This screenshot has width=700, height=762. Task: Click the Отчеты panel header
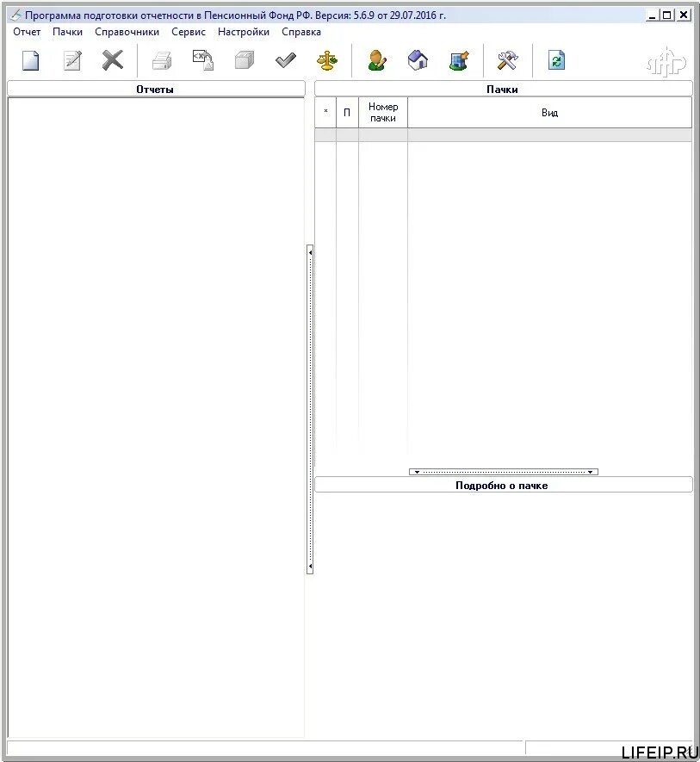pyautogui.click(x=156, y=89)
